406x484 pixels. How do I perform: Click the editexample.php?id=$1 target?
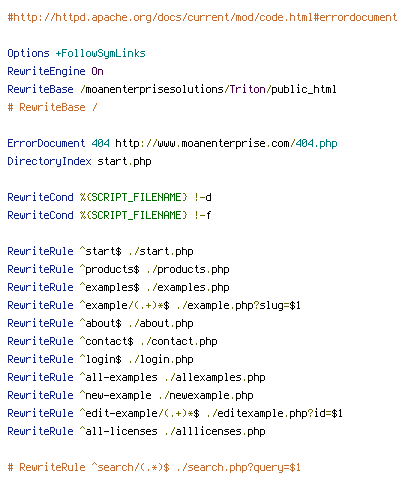275,413
